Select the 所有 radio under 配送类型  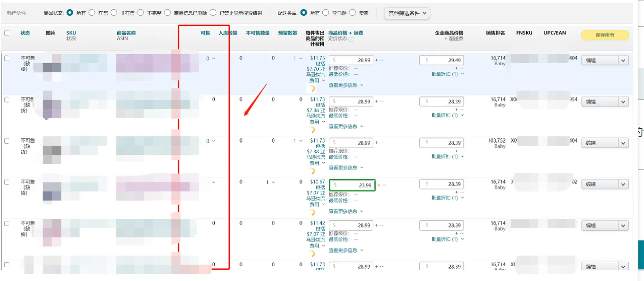304,13
